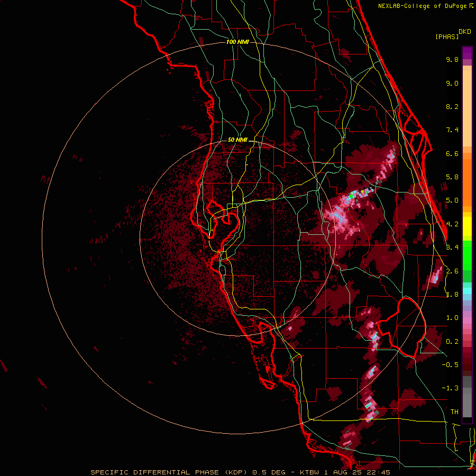This screenshot has height=476, width=476.
Task: Click the 6.6 value on the color scale
Action: [452, 153]
